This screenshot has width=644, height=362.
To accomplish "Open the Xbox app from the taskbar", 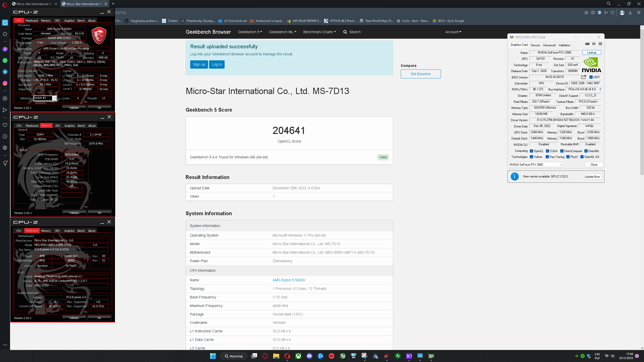I will [298, 356].
